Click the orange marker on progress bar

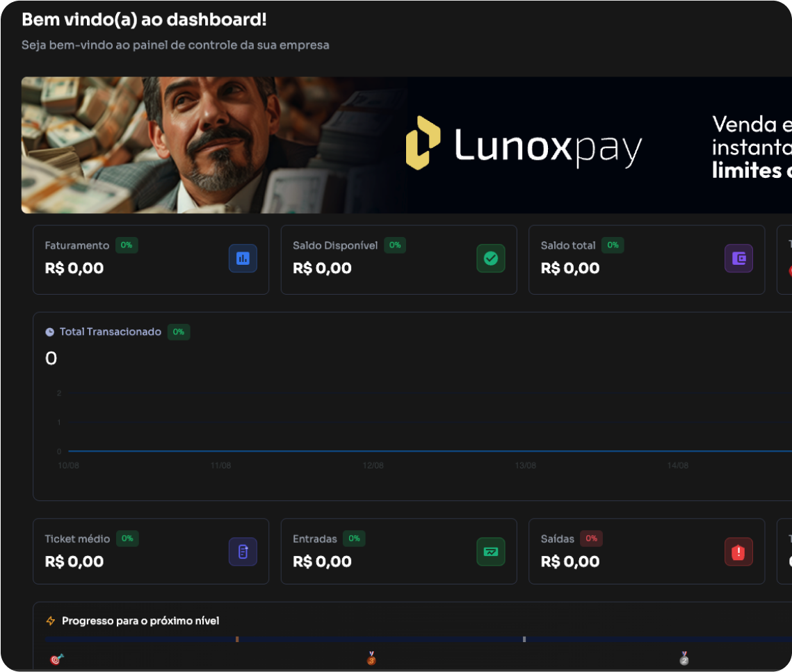(237, 639)
